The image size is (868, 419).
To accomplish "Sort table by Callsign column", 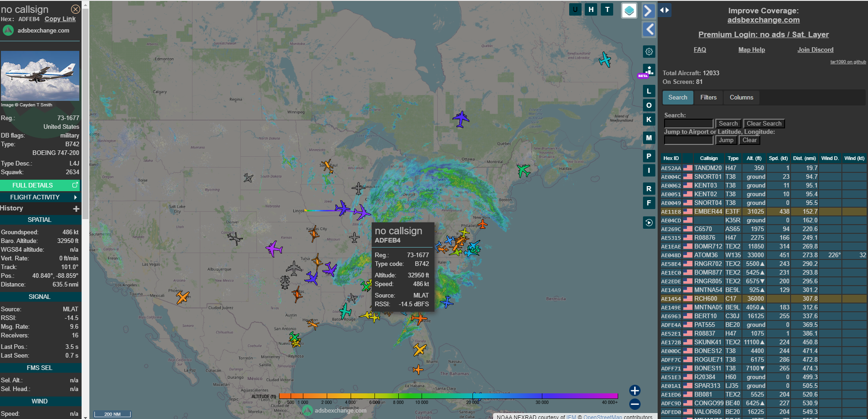I will pyautogui.click(x=709, y=158).
